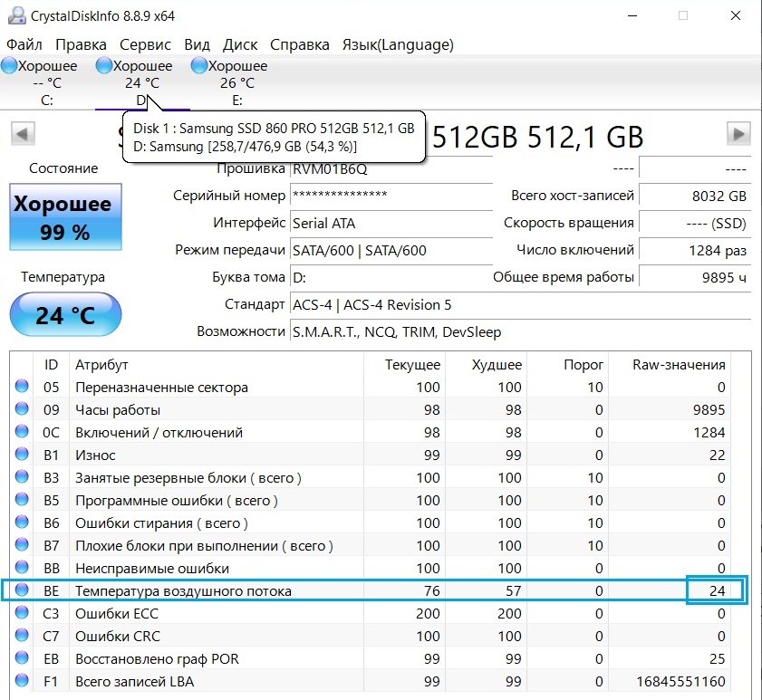Select the C: disk status orb
762x700 pixels.
point(9,65)
